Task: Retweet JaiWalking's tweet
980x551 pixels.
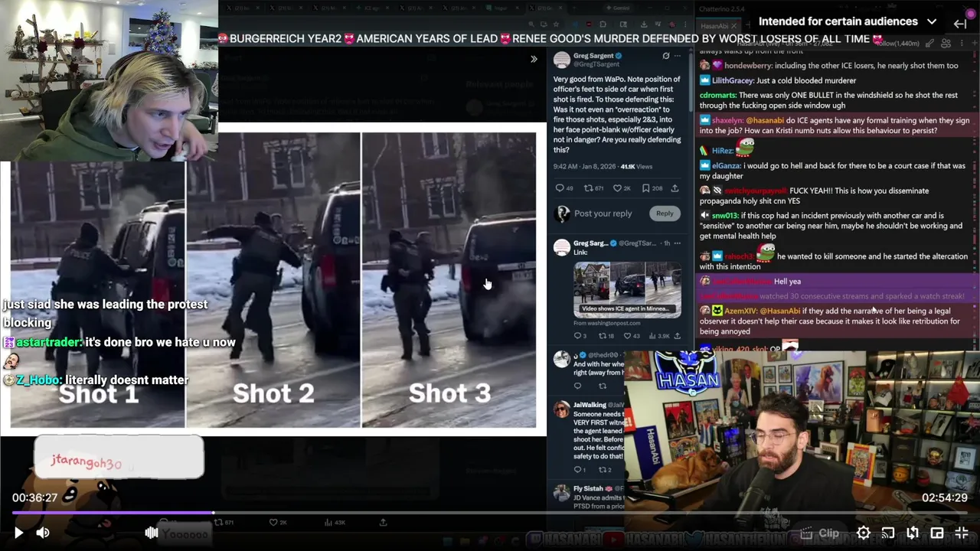Action: pos(604,469)
